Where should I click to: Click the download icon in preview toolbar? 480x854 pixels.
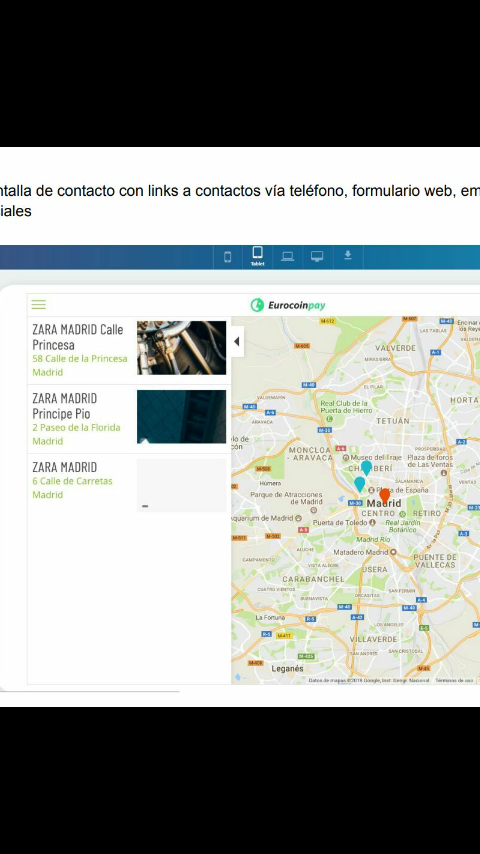[x=348, y=255]
